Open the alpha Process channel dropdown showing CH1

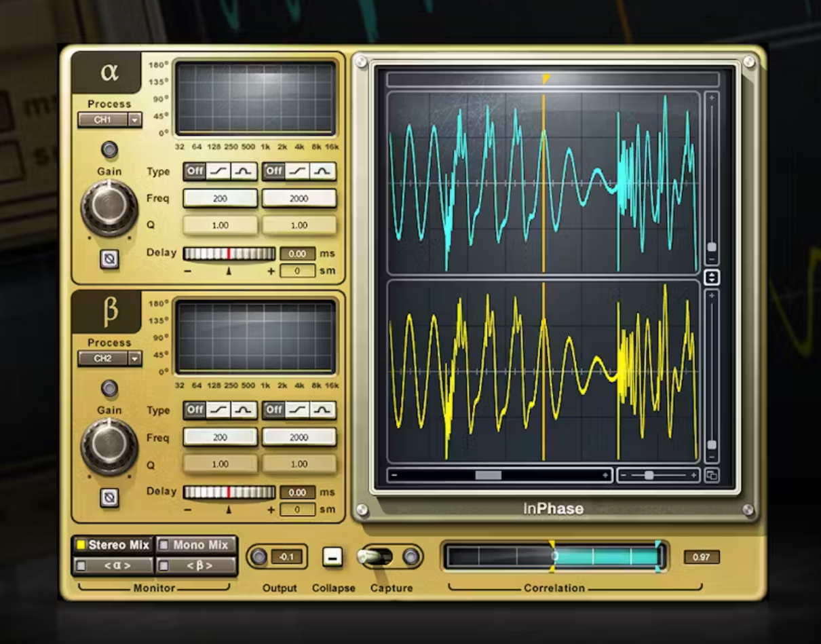109,119
